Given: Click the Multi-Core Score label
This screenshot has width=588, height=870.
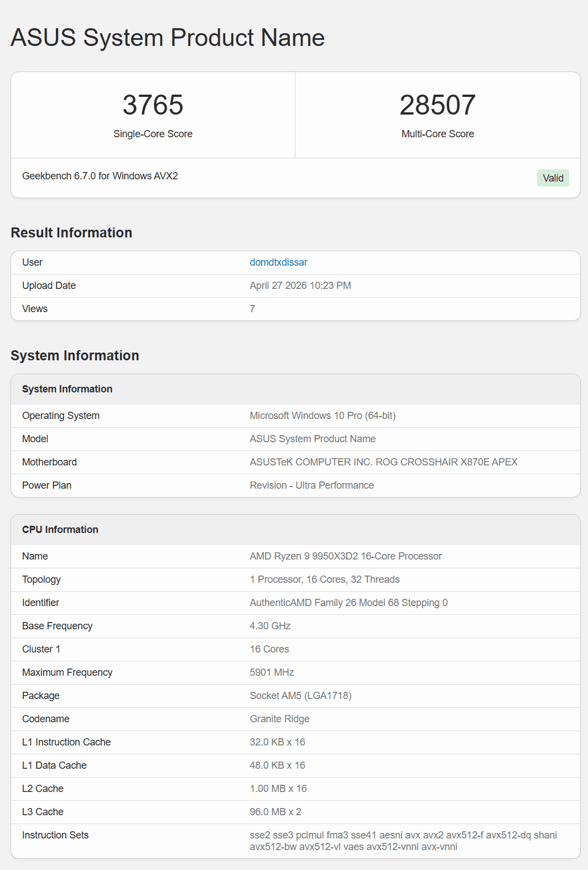Looking at the screenshot, I should click(x=438, y=134).
